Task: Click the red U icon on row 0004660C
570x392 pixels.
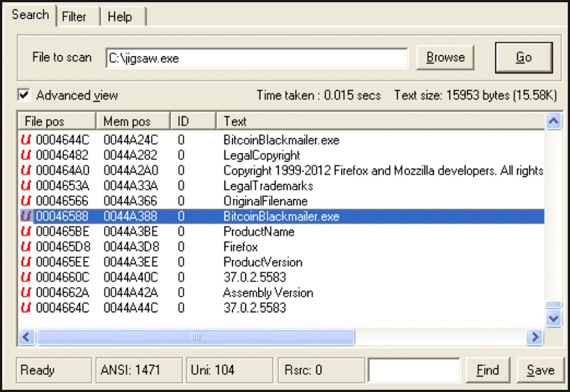Action: [27, 277]
